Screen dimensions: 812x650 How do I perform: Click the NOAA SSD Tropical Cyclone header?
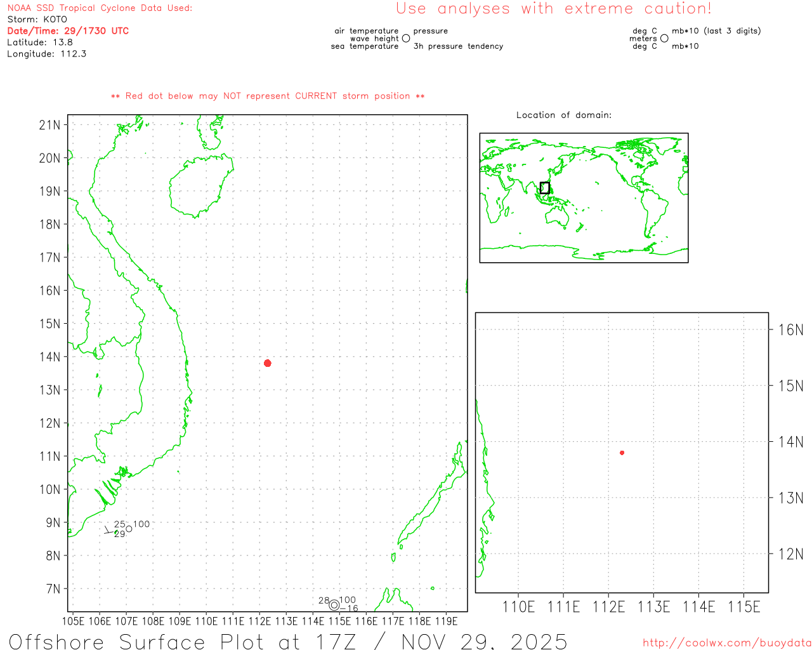click(100, 8)
